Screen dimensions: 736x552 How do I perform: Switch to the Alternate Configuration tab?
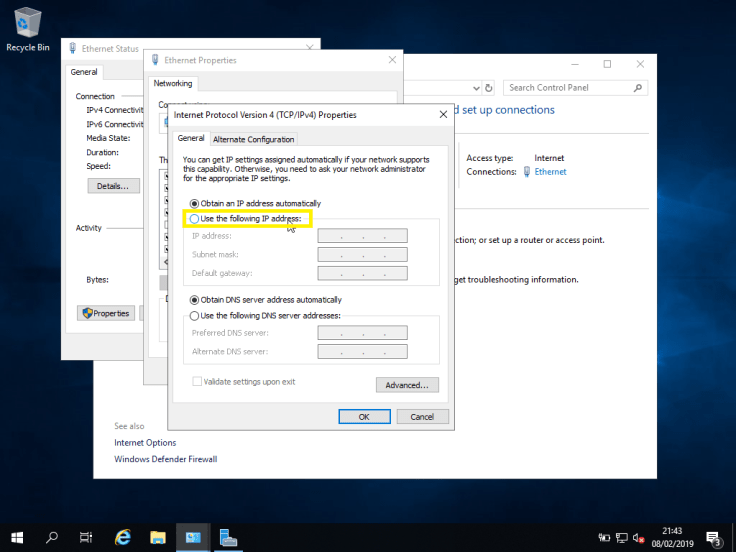click(254, 139)
